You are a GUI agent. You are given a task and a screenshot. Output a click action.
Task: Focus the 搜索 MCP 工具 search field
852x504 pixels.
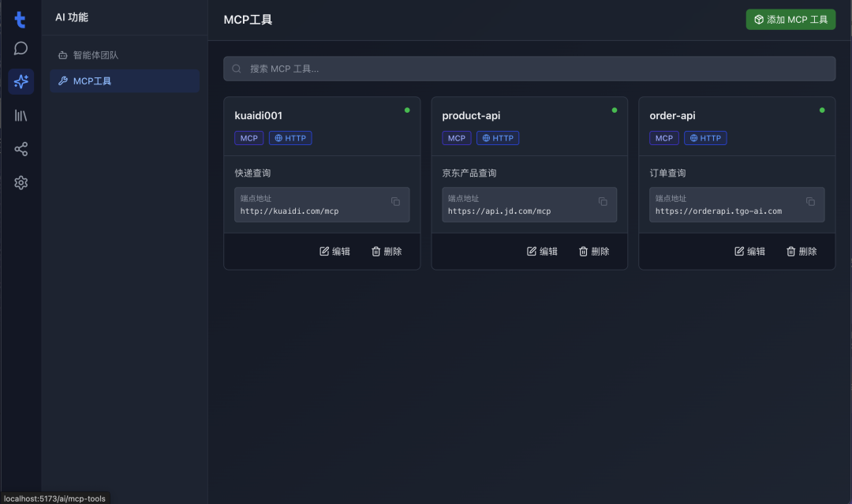point(529,69)
